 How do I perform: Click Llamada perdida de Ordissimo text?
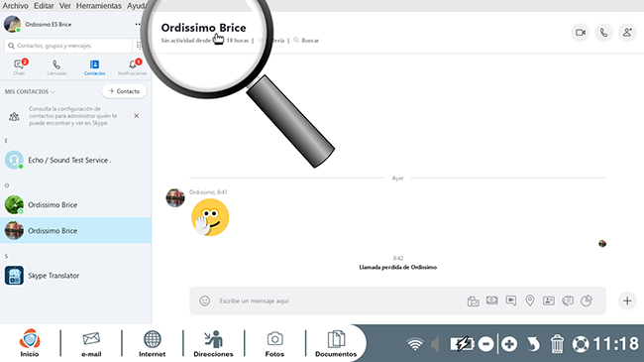tap(397, 268)
